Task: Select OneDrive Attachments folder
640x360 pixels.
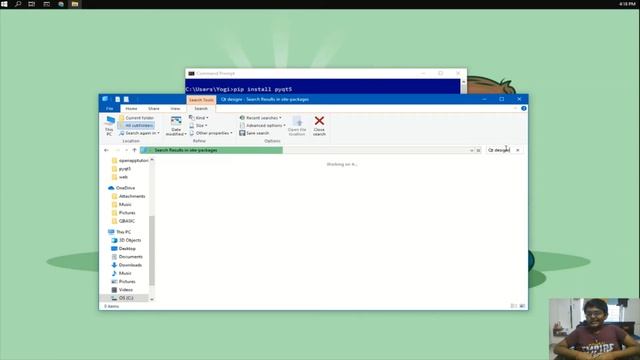Action: [129, 196]
